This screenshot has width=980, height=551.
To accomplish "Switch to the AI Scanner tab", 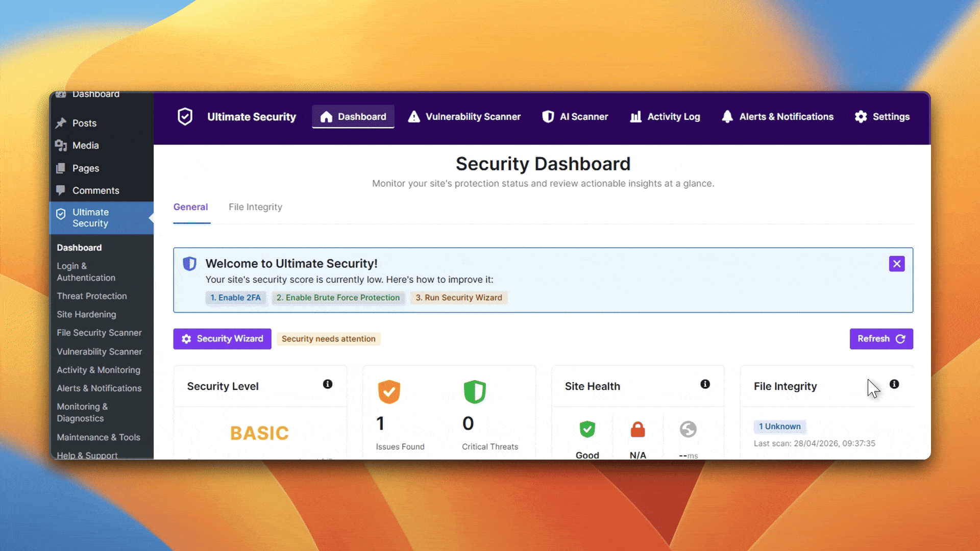I will click(575, 116).
